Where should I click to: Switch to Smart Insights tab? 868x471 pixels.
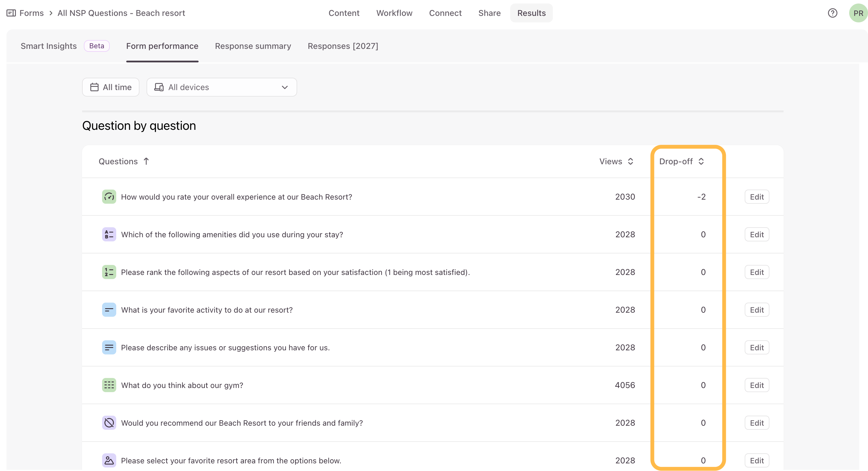tap(49, 46)
